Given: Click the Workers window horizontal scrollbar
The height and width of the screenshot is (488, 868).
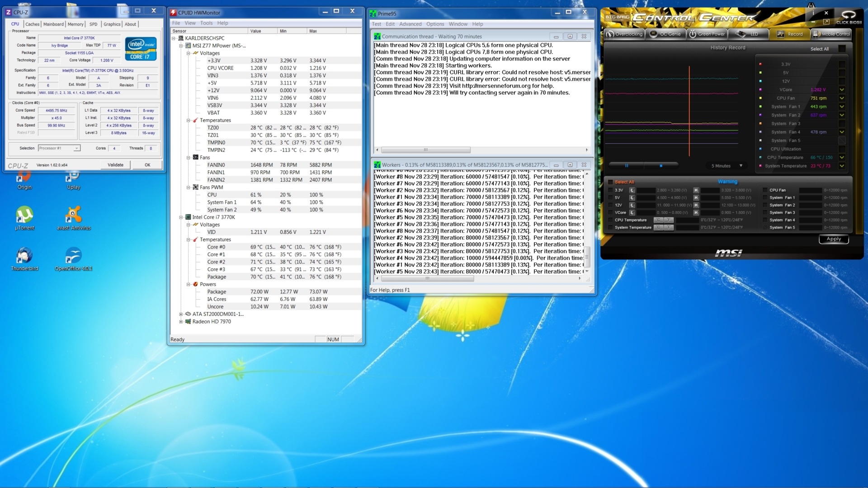Looking at the screenshot, I should (x=478, y=279).
